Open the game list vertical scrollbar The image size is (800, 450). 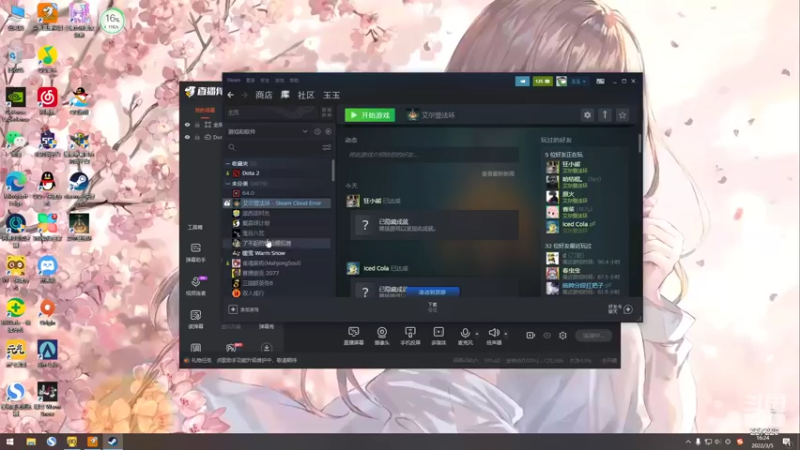point(333,170)
